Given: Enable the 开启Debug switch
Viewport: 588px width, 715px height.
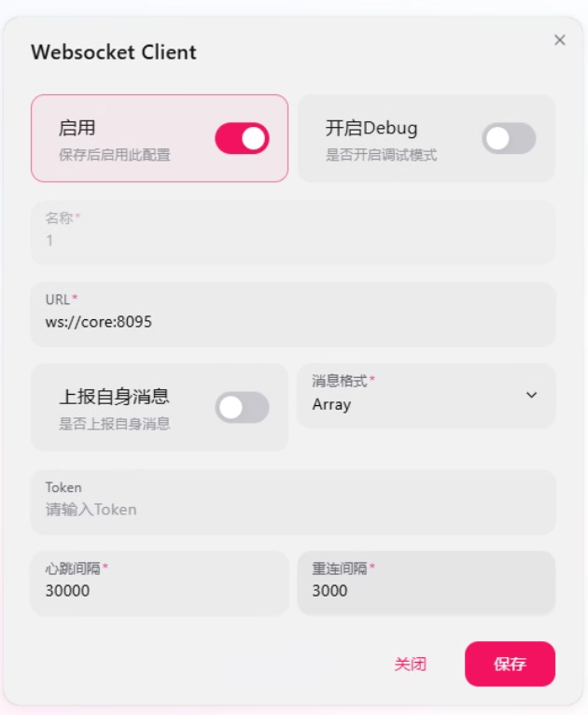Looking at the screenshot, I should (509, 138).
